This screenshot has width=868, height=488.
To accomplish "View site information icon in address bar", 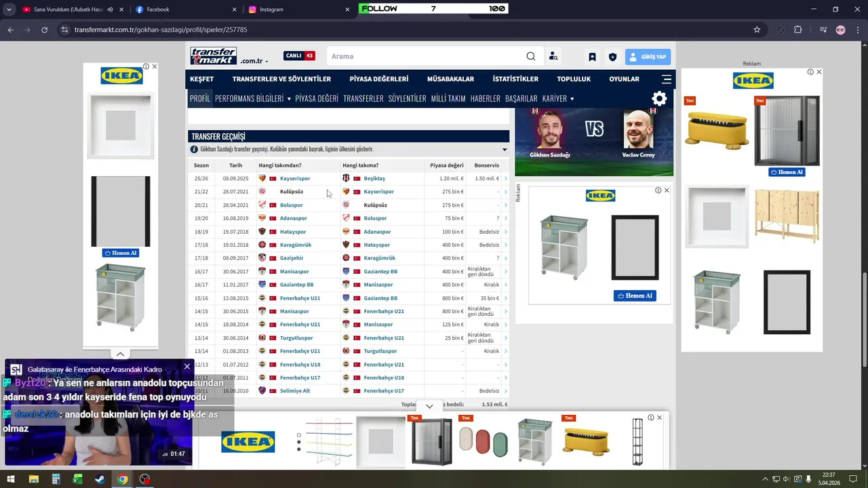I will point(64,30).
